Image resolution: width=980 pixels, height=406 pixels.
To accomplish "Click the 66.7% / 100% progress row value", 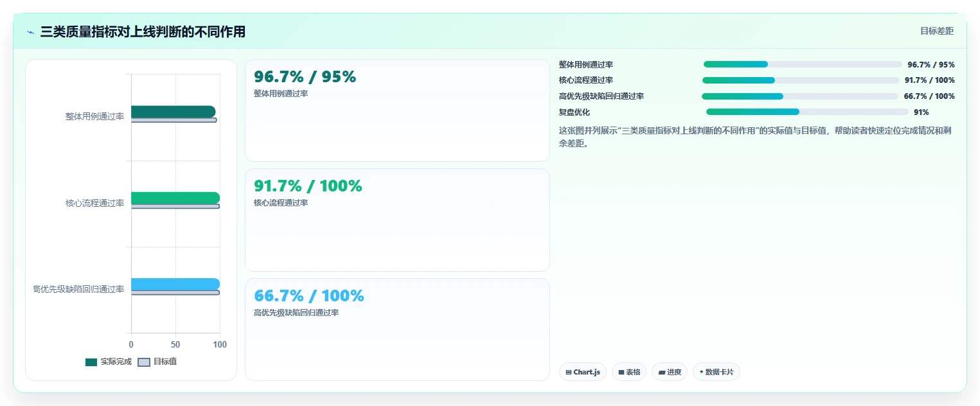I will (929, 96).
